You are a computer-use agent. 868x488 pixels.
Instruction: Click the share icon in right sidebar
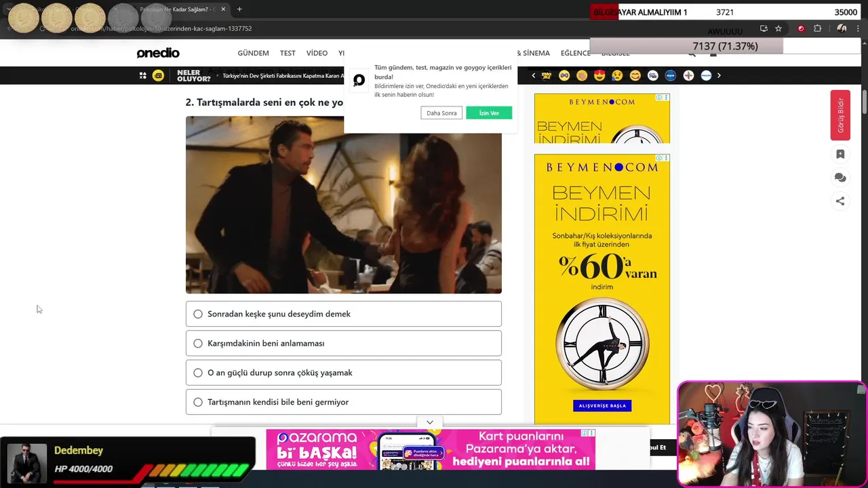[x=840, y=201]
